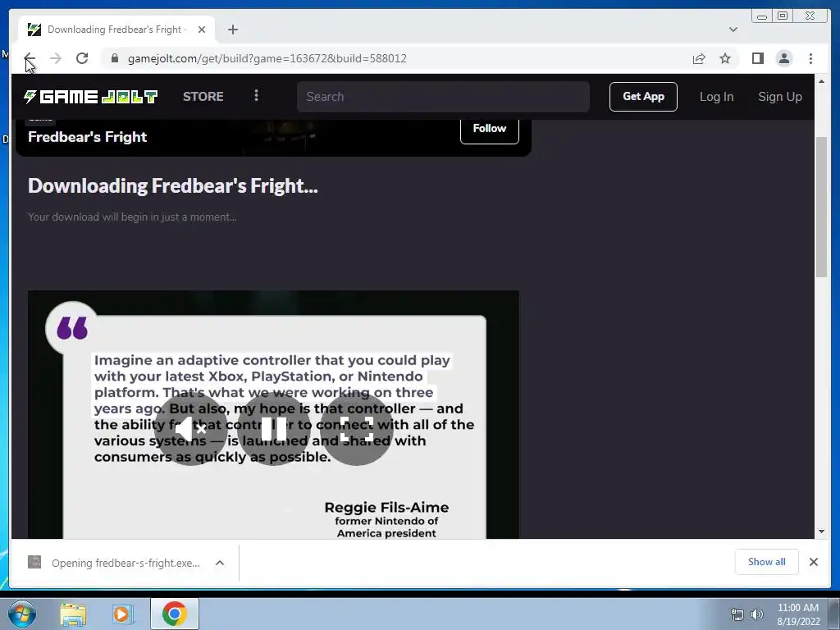The image size is (840, 630).
Task: Click the Chrome taskbar icon
Action: pyautogui.click(x=174, y=614)
